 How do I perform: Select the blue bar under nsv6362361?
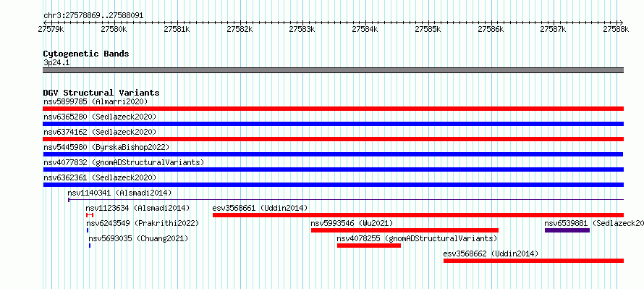tap(333, 185)
